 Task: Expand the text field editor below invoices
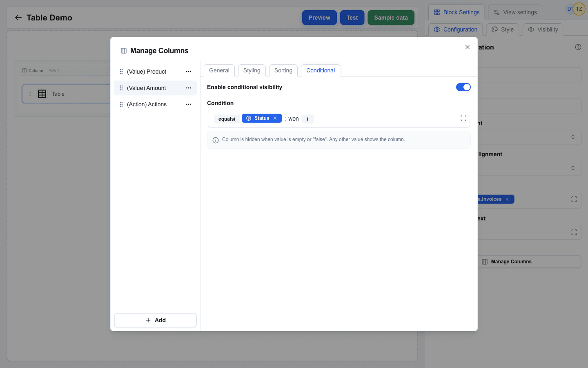coord(574,232)
